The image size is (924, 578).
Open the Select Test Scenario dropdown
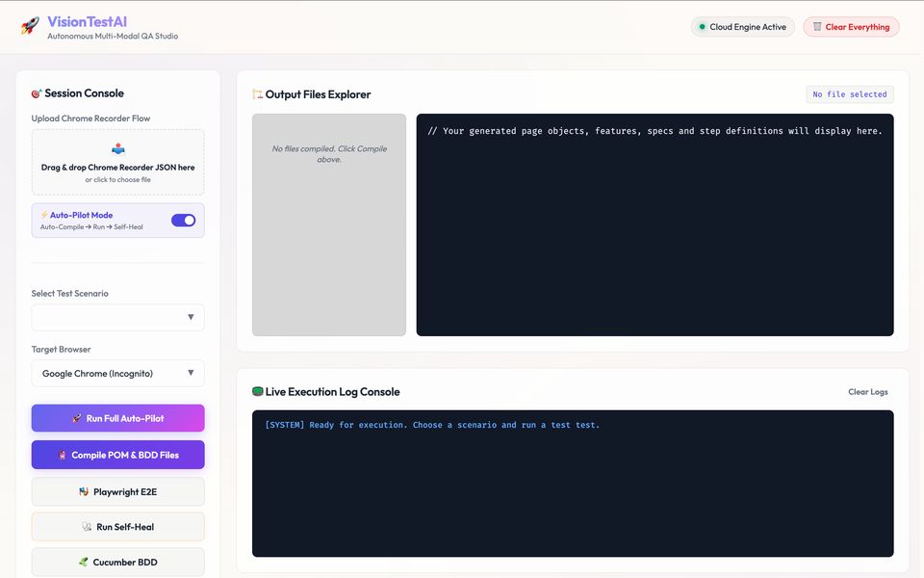pyautogui.click(x=117, y=317)
